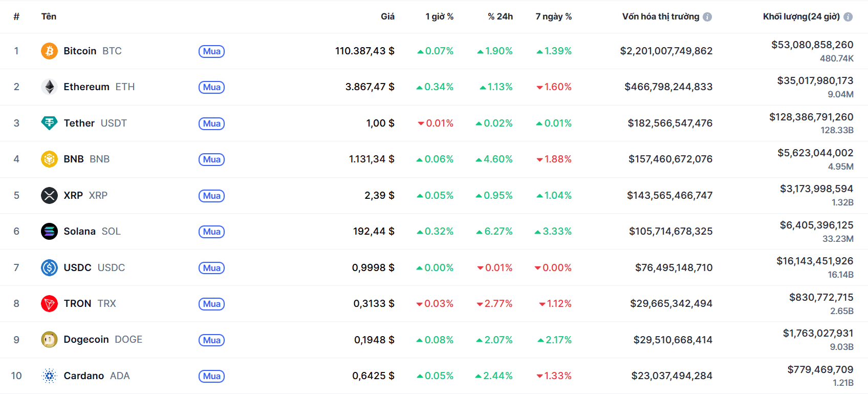Click the Ethereum coin logo
The height and width of the screenshot is (394, 868).
coord(49,87)
